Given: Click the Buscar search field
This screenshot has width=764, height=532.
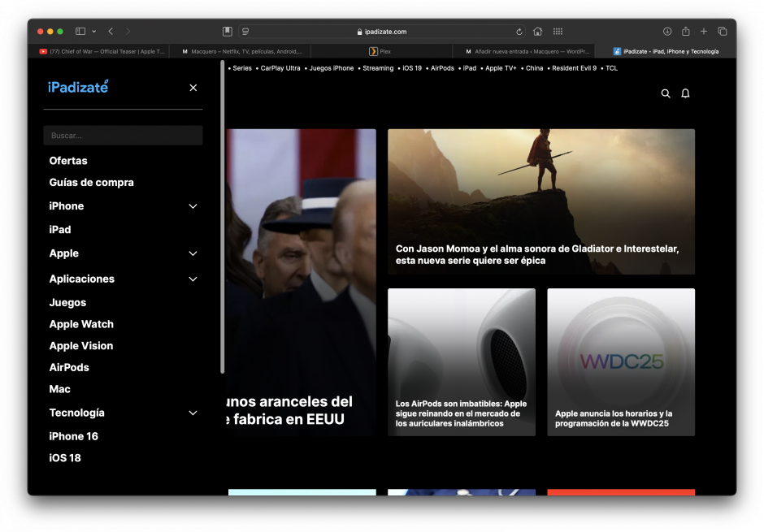Looking at the screenshot, I should (x=123, y=136).
